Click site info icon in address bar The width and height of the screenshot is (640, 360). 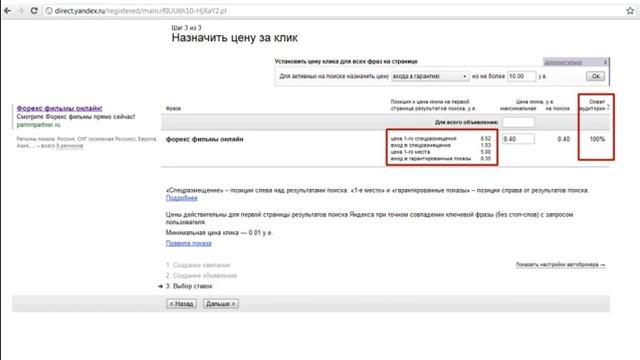point(49,11)
